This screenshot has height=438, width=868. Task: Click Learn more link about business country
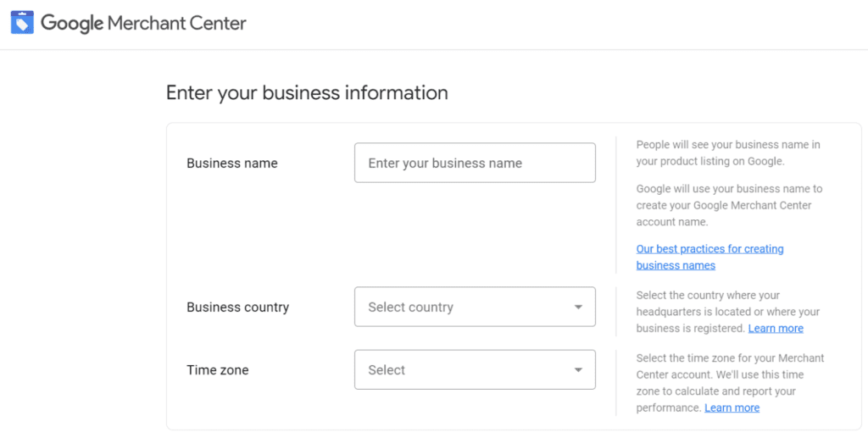(776, 329)
